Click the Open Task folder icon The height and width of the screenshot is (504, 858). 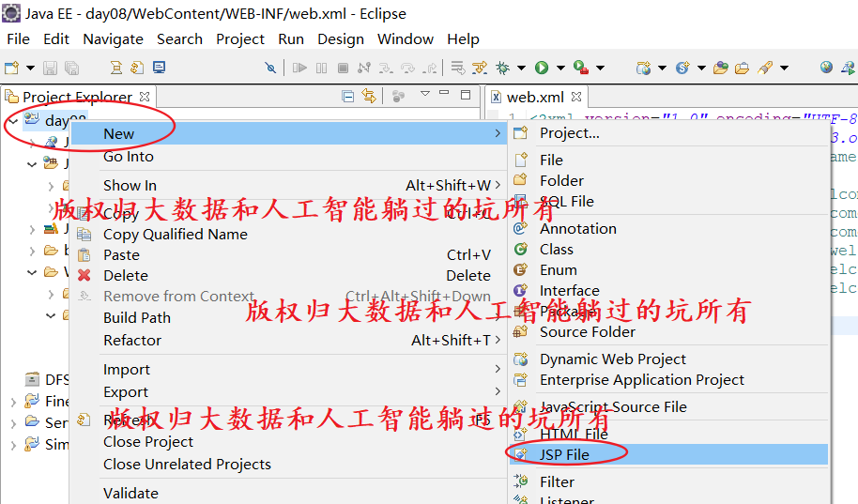coord(742,68)
